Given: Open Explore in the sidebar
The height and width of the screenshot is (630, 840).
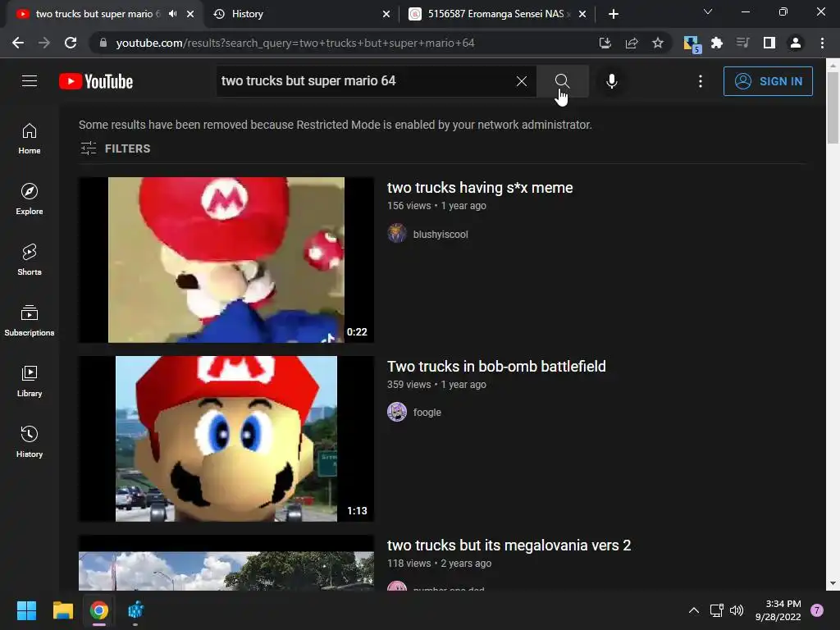Looking at the screenshot, I should [x=30, y=199].
